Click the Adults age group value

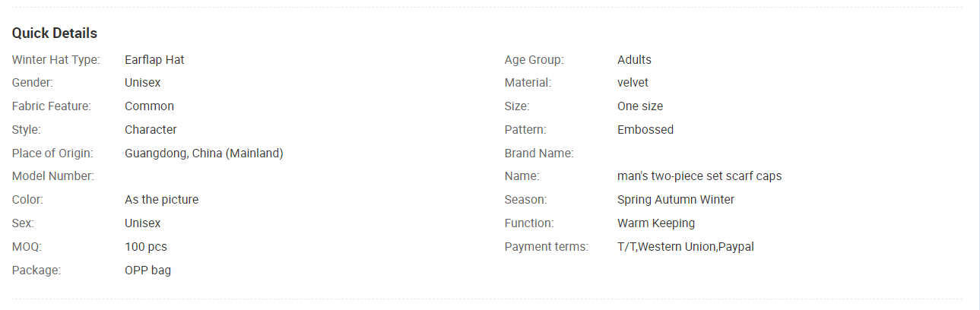(x=634, y=60)
